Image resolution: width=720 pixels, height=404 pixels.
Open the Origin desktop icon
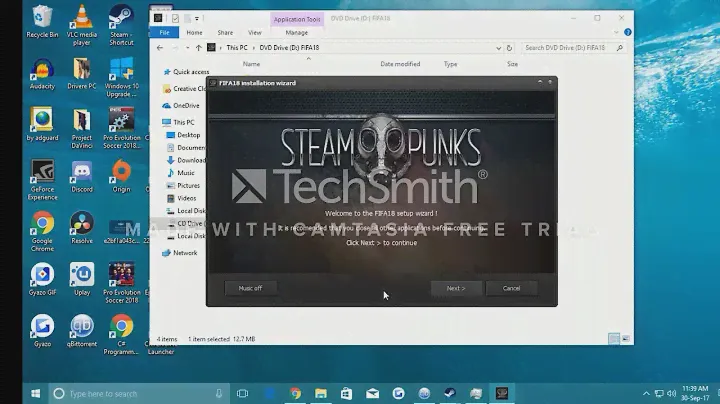tap(121, 173)
